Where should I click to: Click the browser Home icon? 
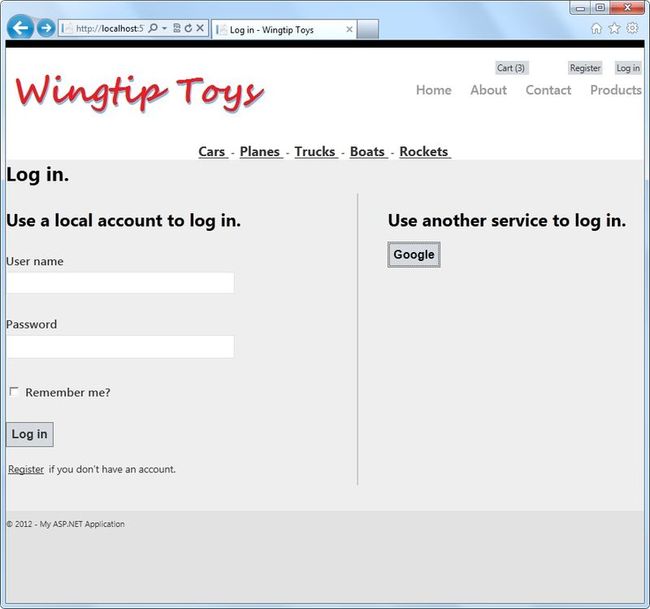596,28
